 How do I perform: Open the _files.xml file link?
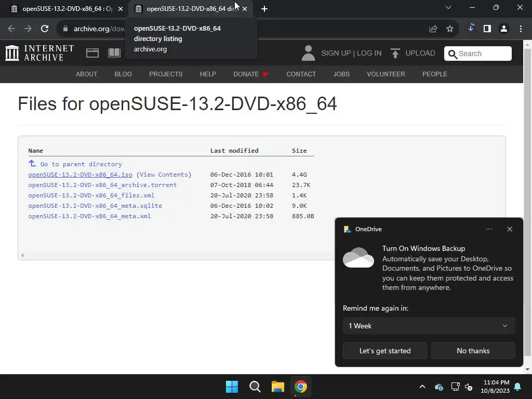tap(91, 195)
